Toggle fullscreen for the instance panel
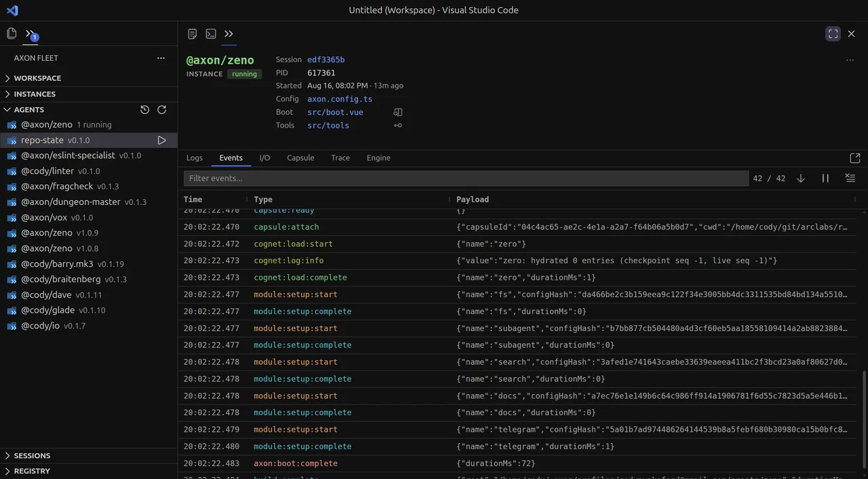 pyautogui.click(x=833, y=33)
